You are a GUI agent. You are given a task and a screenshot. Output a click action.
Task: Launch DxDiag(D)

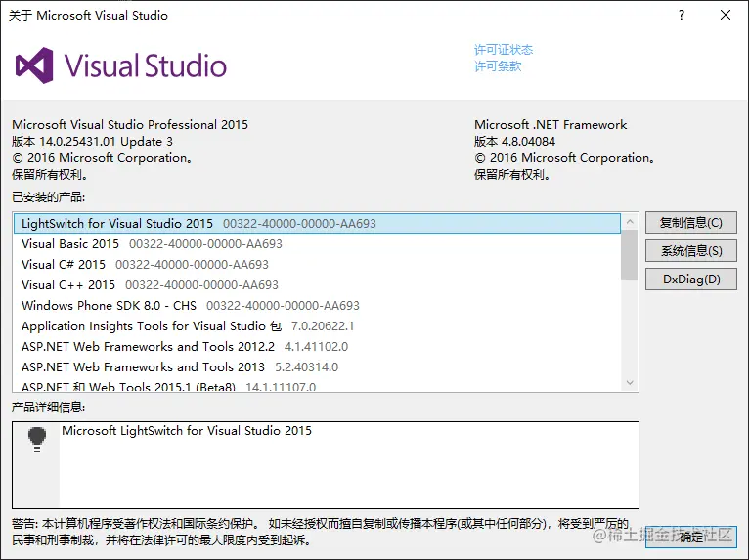[x=690, y=279]
